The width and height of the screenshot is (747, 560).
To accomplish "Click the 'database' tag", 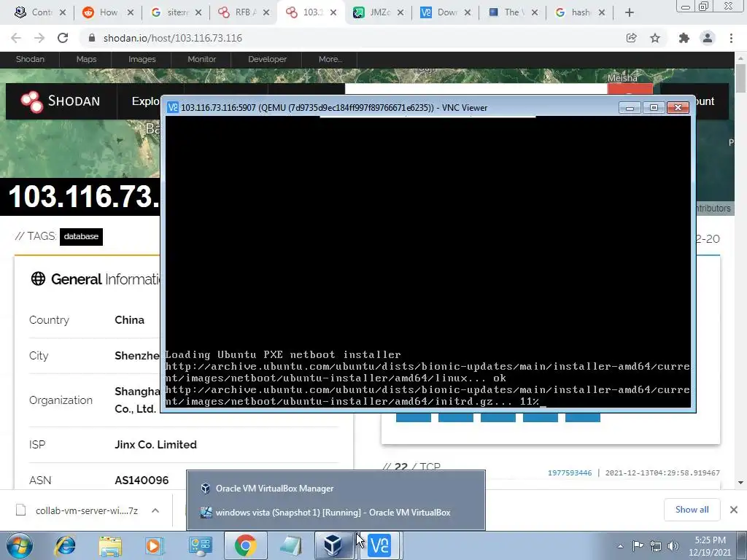I will (81, 236).
